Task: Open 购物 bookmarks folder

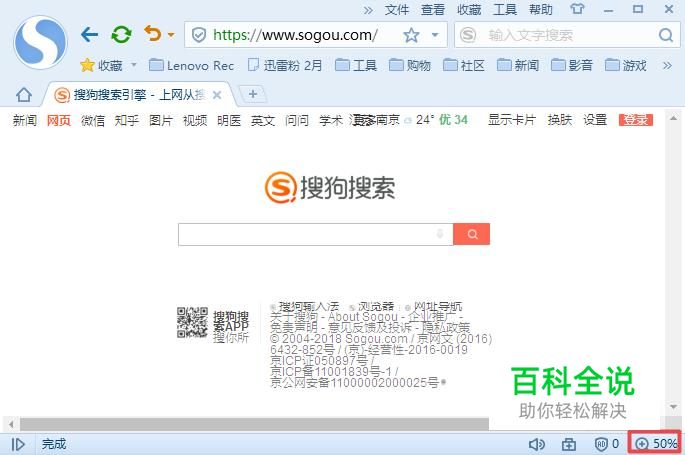Action: point(410,65)
